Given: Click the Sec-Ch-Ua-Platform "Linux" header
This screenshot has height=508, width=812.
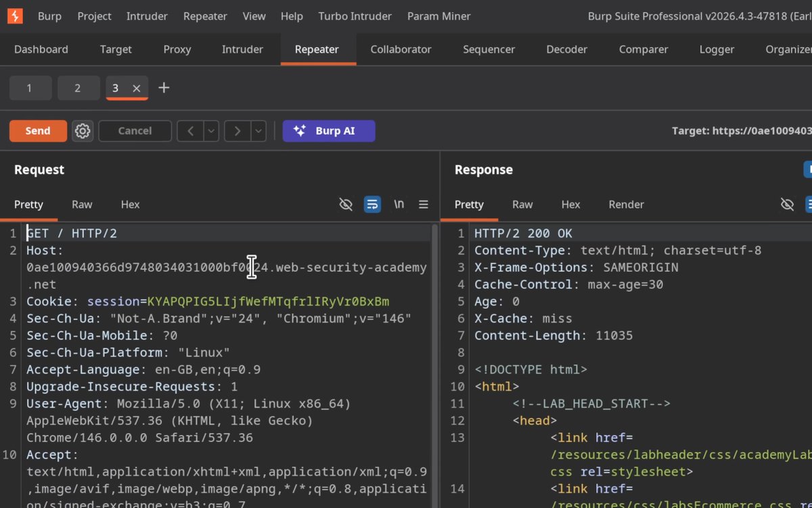Looking at the screenshot, I should click(128, 353).
